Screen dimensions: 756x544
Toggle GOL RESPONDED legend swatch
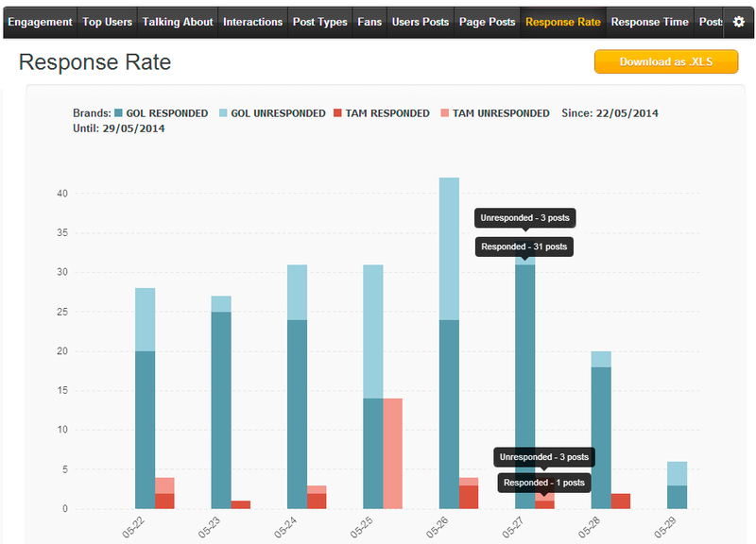pos(119,113)
